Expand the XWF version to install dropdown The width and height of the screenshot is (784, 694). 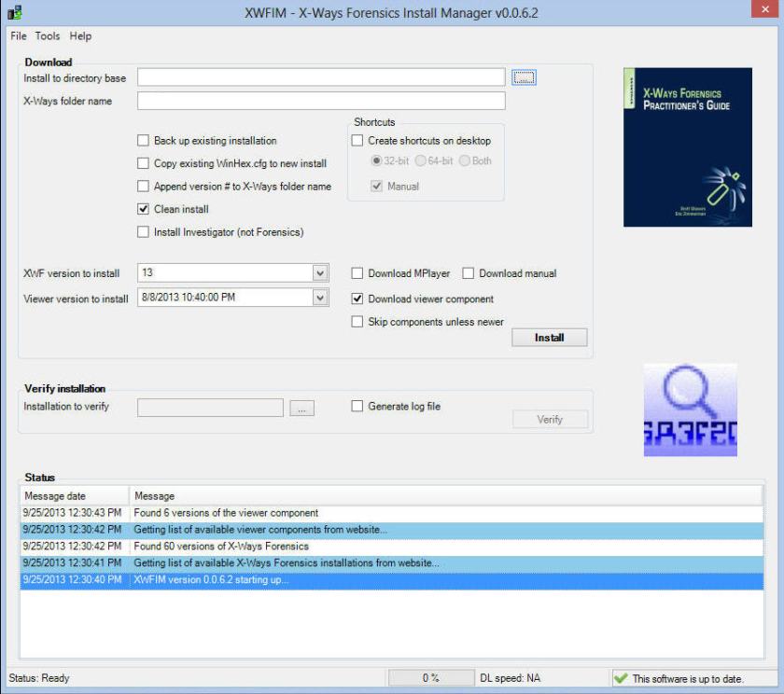(320, 273)
